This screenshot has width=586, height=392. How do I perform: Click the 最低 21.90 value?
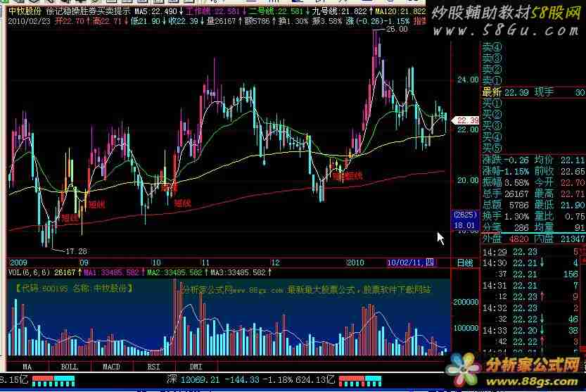pos(559,205)
